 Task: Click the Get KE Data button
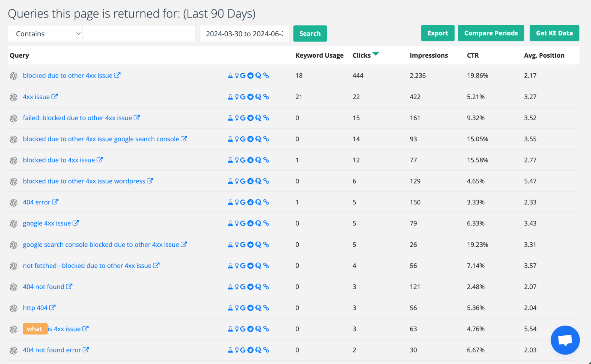[x=554, y=33]
